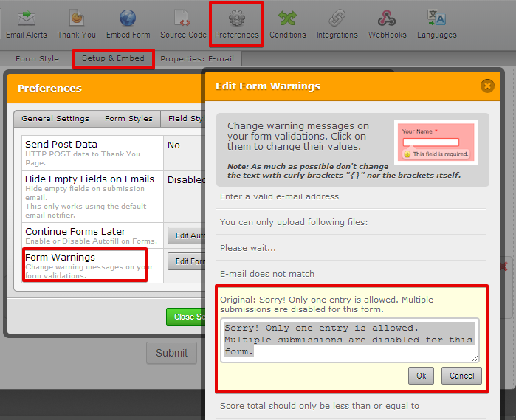Cancel the warning message edit
516x420 pixels.
click(x=461, y=376)
